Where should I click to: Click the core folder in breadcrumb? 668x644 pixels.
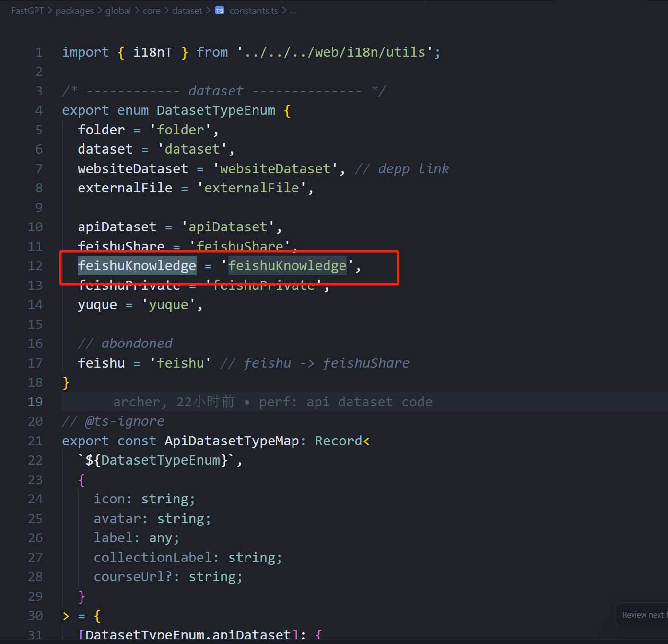tap(151, 11)
